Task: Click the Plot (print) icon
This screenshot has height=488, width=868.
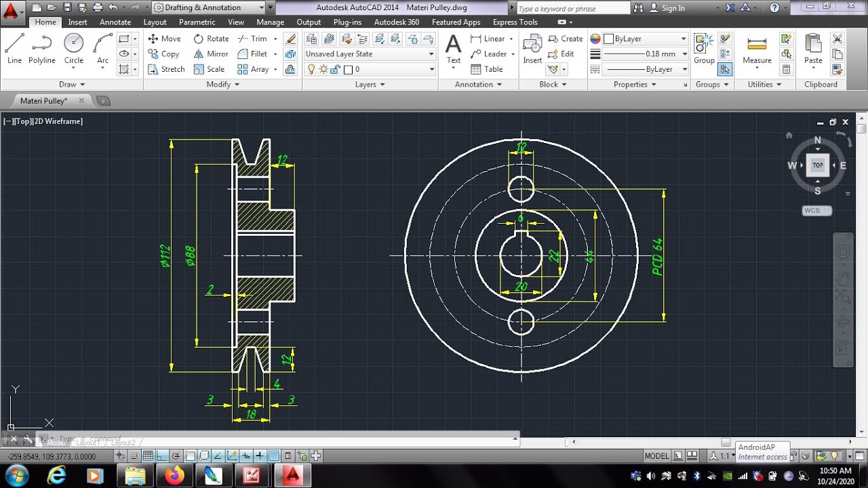Action: [x=98, y=7]
